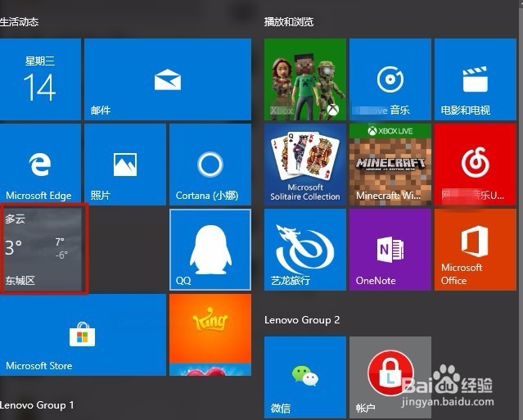Launch the WeChat (微信) tile
Screen dimensions: 523x420
pos(304,377)
